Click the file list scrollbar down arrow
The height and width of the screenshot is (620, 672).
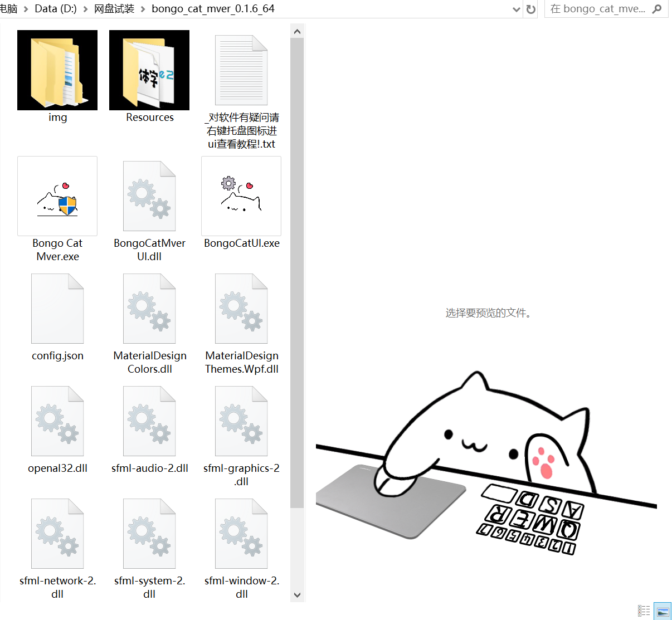[x=297, y=595]
